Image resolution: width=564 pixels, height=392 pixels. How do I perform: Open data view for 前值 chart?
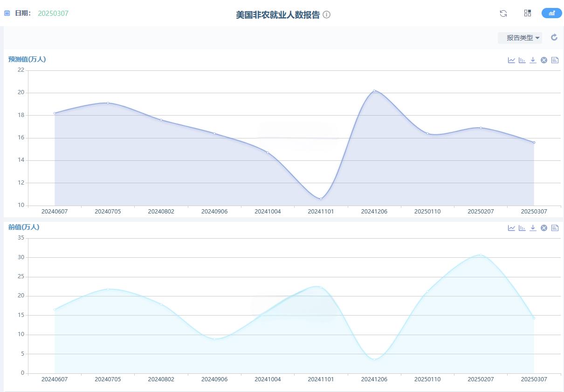tap(555, 228)
